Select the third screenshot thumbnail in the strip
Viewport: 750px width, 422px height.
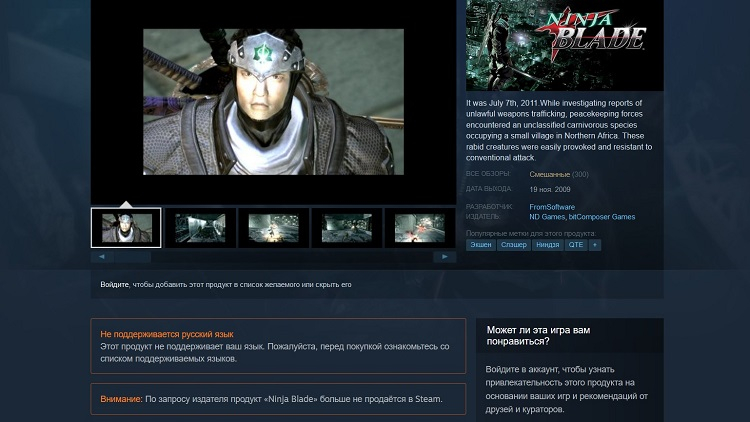(273, 228)
